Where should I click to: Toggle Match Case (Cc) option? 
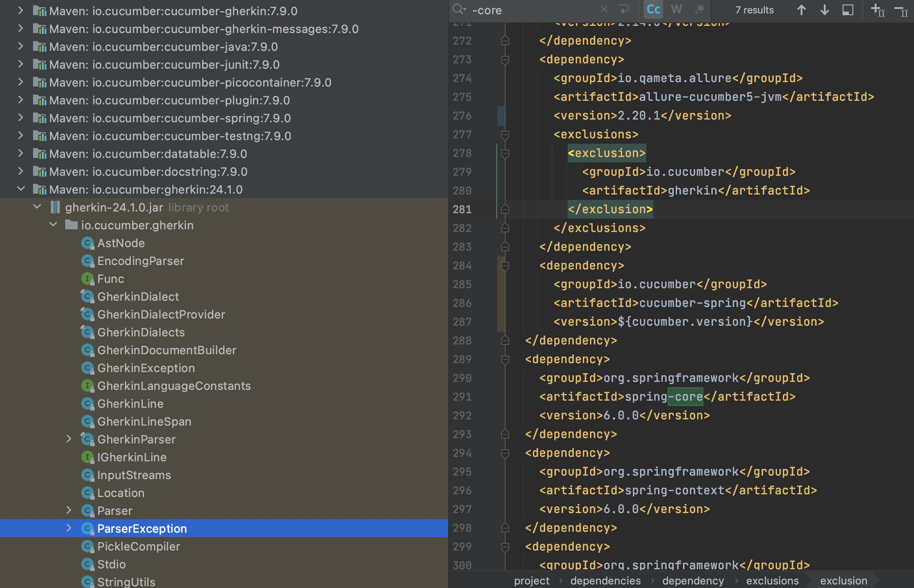(x=653, y=9)
